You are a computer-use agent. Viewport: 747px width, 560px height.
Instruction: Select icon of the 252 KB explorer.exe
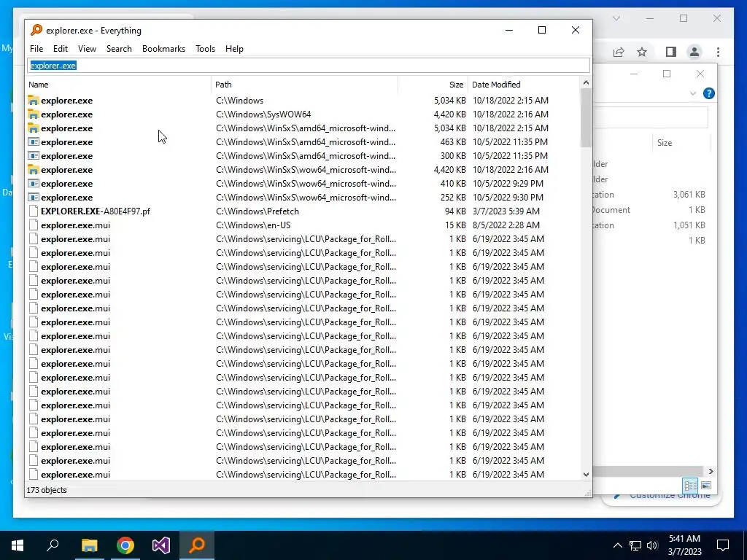pos(33,197)
